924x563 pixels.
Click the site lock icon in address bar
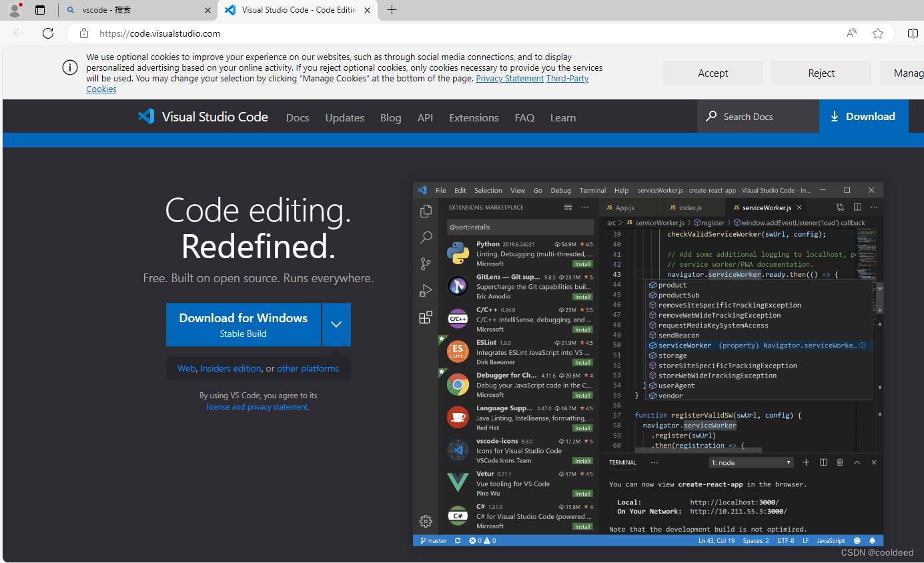point(84,33)
